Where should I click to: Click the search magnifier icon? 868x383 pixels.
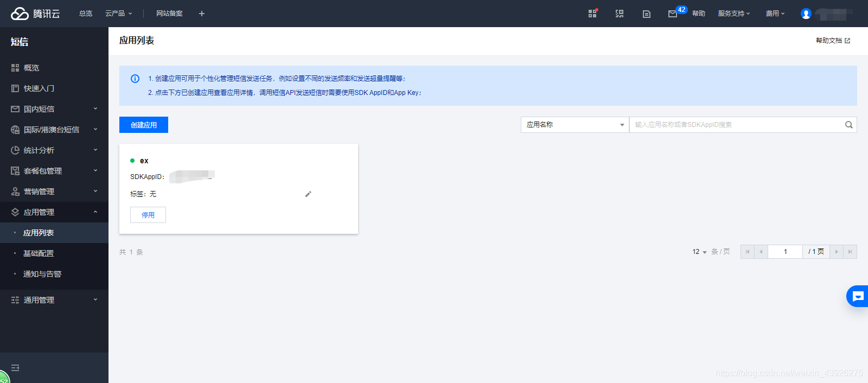click(x=849, y=125)
